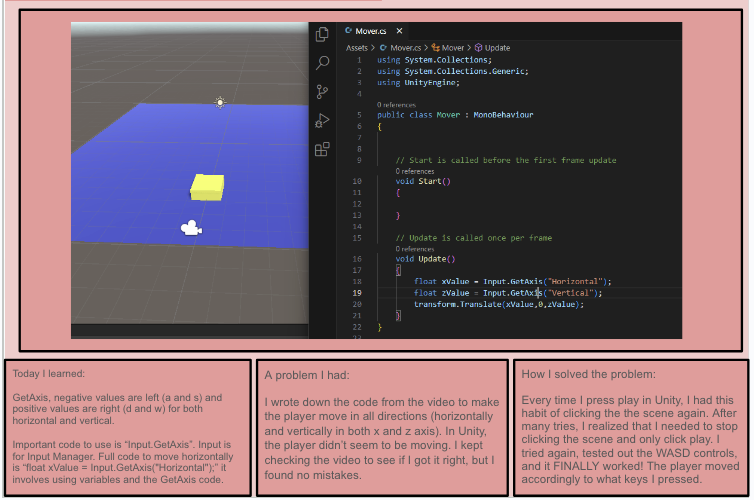Image resolution: width=754 pixels, height=500 pixels.
Task: Click the 'How I solved the problem:' heading
Action: pos(589,374)
